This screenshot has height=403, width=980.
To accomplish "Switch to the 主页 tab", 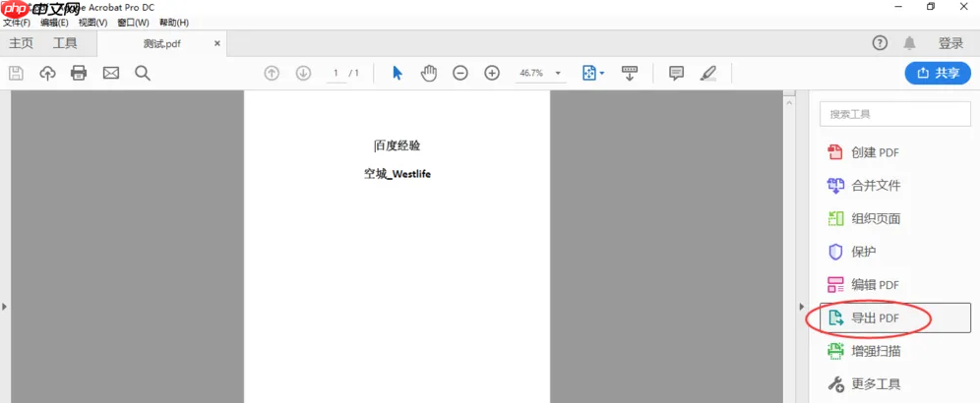I will [22, 43].
